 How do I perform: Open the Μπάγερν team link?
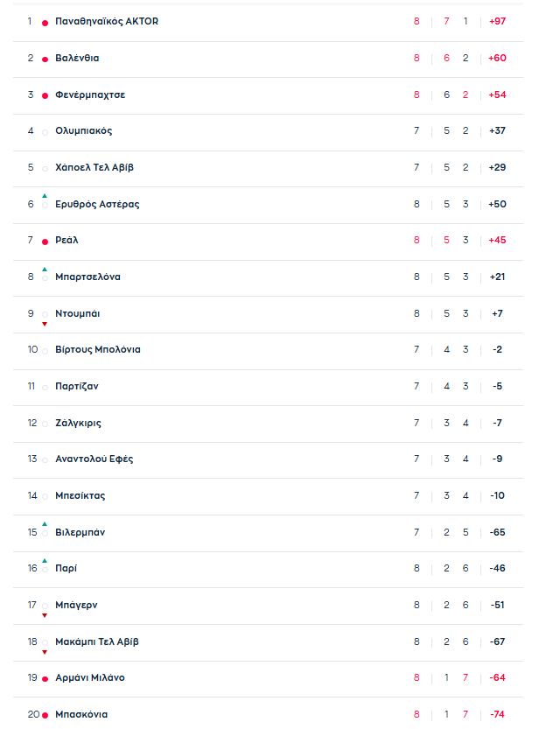click(x=76, y=606)
